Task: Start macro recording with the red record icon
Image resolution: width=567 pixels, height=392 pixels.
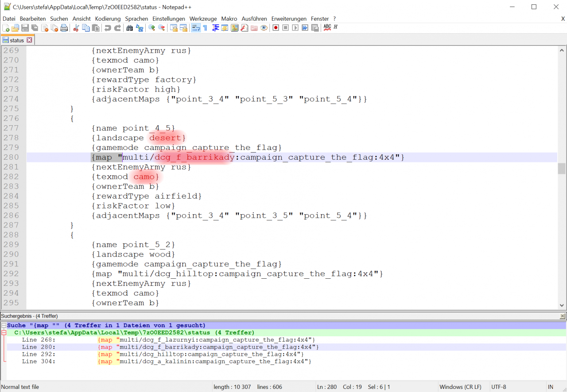Action: click(x=276, y=28)
